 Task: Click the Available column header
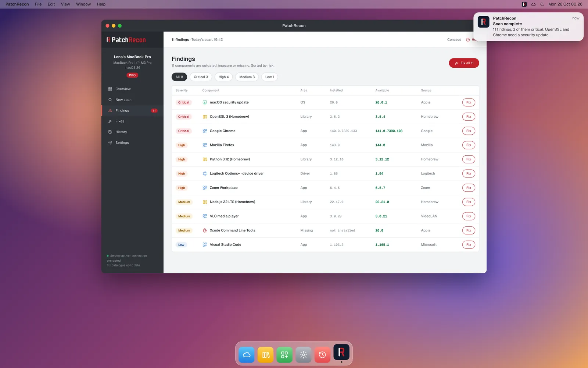[382, 91]
